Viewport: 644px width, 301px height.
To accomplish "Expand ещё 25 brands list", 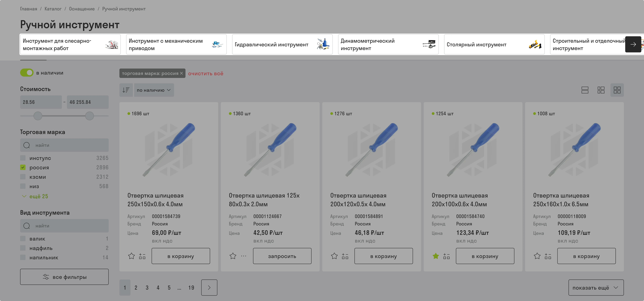I will point(35,196).
